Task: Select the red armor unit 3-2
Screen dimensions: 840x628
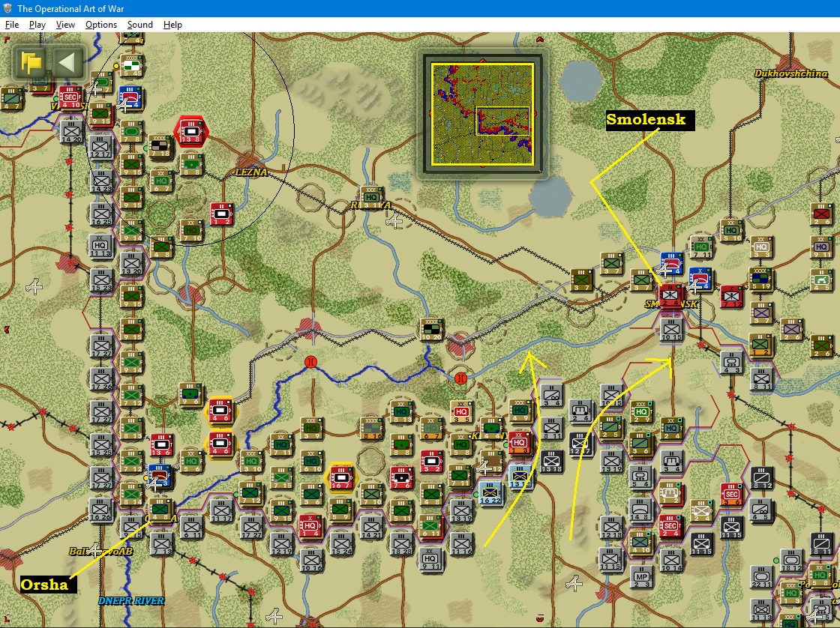Action: [x=431, y=460]
